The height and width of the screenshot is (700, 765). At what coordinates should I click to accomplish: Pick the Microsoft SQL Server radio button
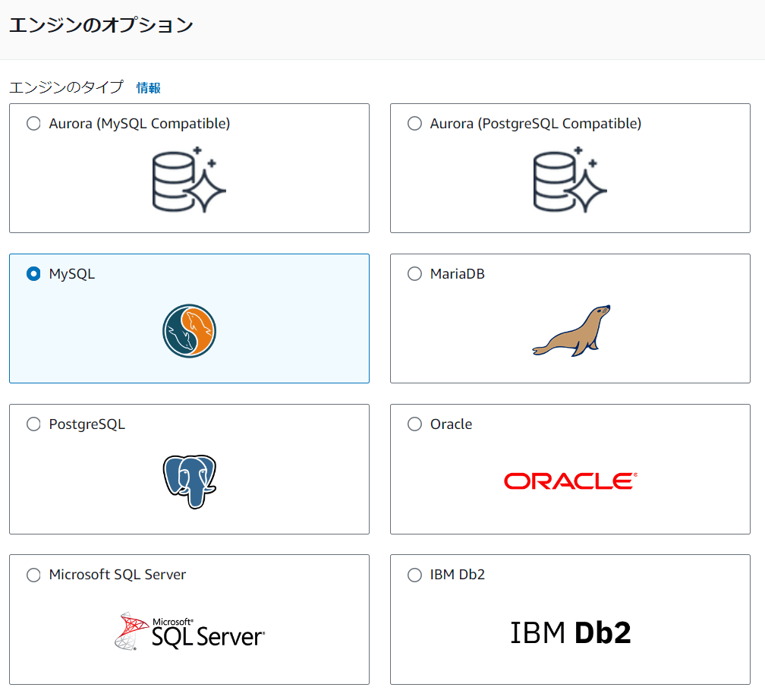(33, 575)
